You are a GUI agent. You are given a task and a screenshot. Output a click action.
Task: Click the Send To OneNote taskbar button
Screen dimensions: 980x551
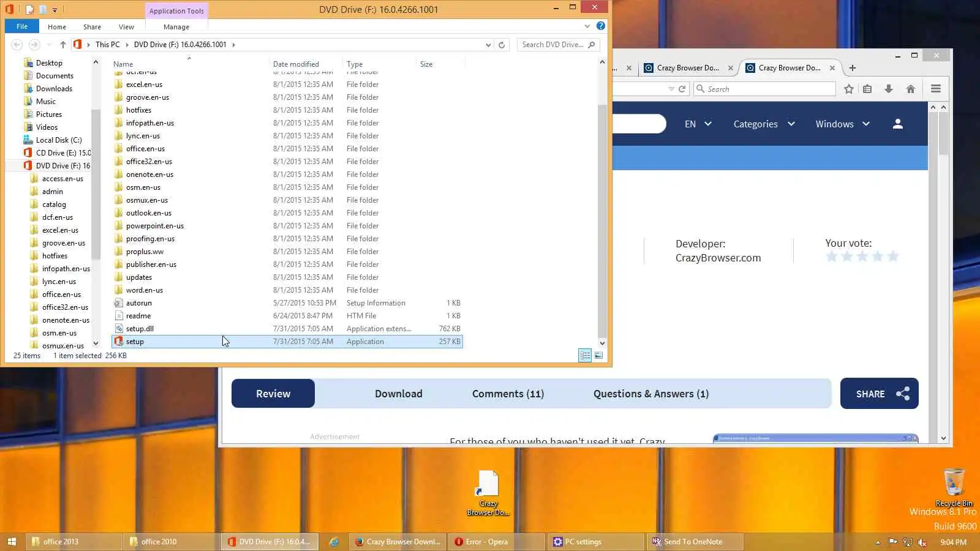[696, 542]
